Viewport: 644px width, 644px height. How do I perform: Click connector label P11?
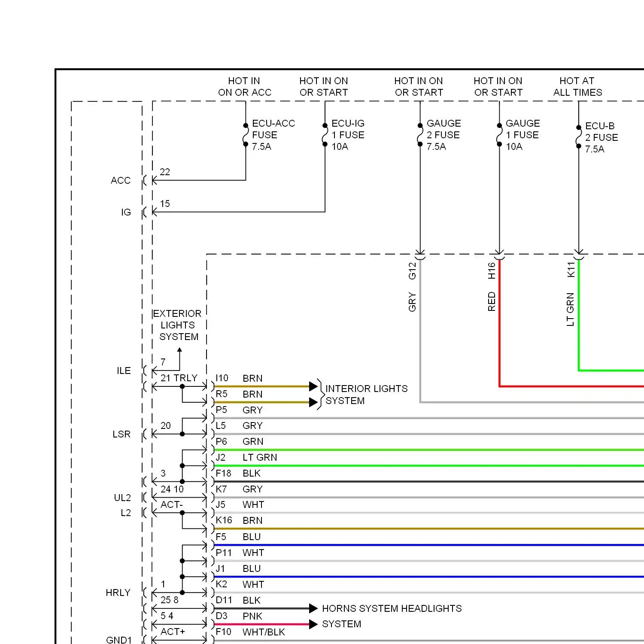click(x=224, y=553)
